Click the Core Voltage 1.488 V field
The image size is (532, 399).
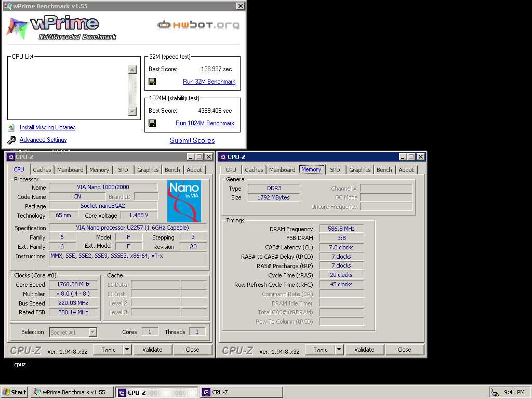[139, 215]
